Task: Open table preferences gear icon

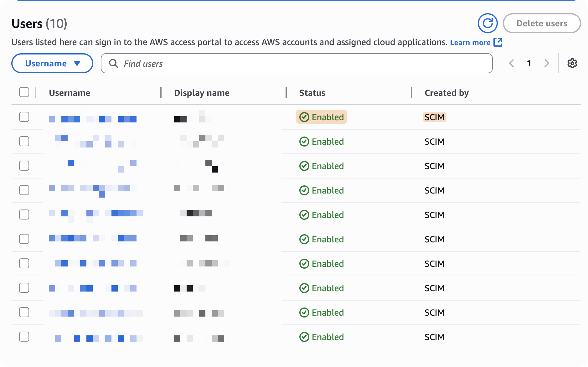Action: 572,63
